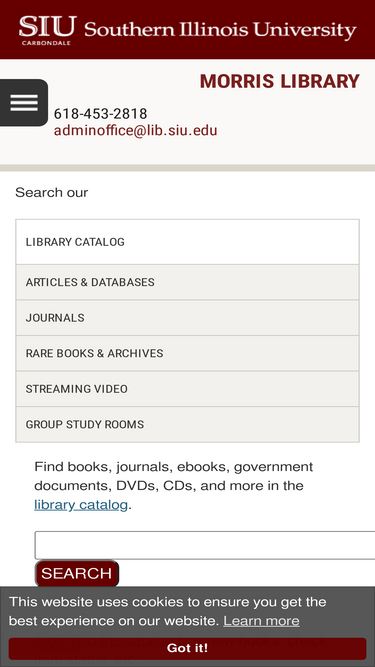
Task: Click the catalog description paragraph text
Action: tap(173, 486)
